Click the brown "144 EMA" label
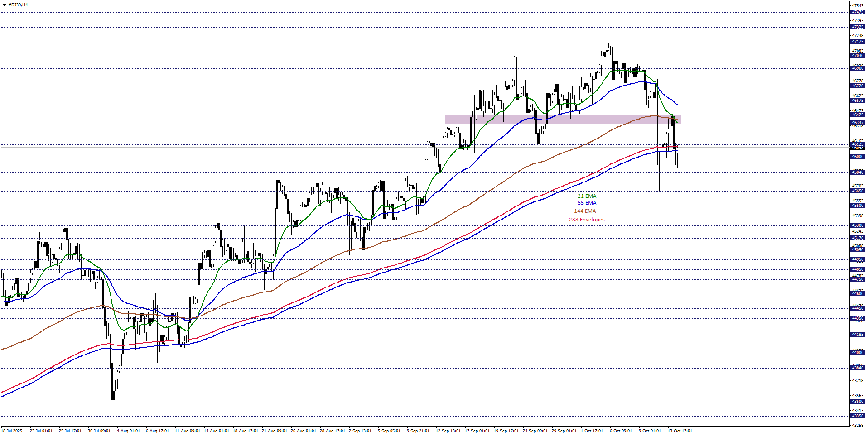868x436 pixels. [585, 211]
